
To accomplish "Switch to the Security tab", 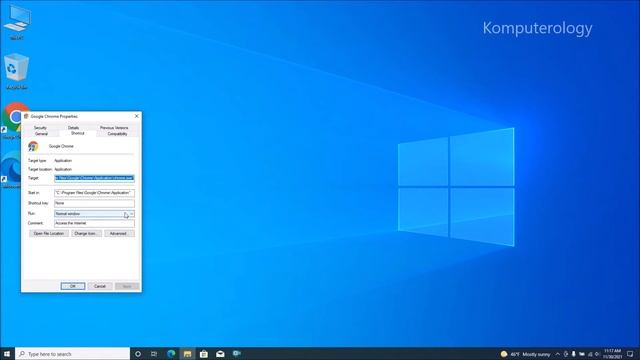I will coord(40,128).
